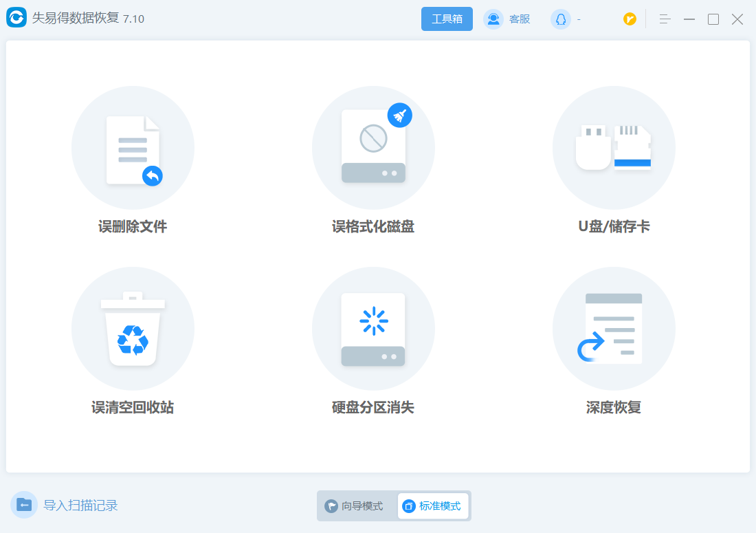
Task: Open the 误删除文件 recovery option
Action: click(x=133, y=148)
